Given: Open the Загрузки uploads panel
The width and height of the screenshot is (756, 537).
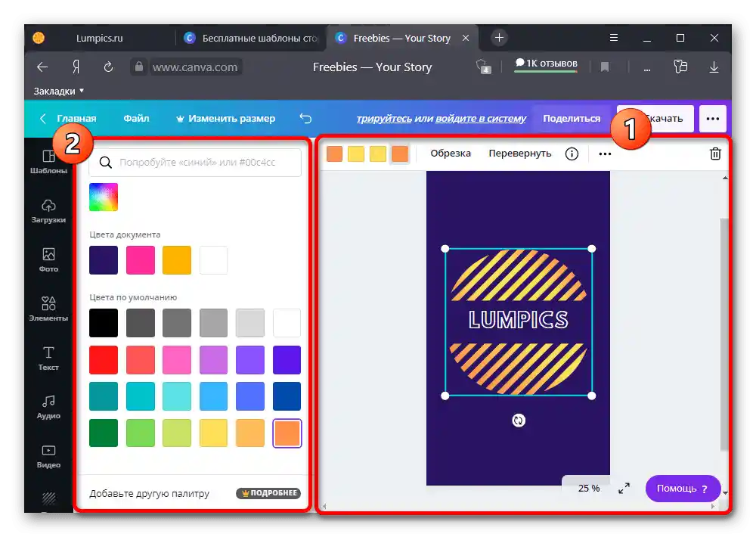Looking at the screenshot, I should (x=48, y=211).
